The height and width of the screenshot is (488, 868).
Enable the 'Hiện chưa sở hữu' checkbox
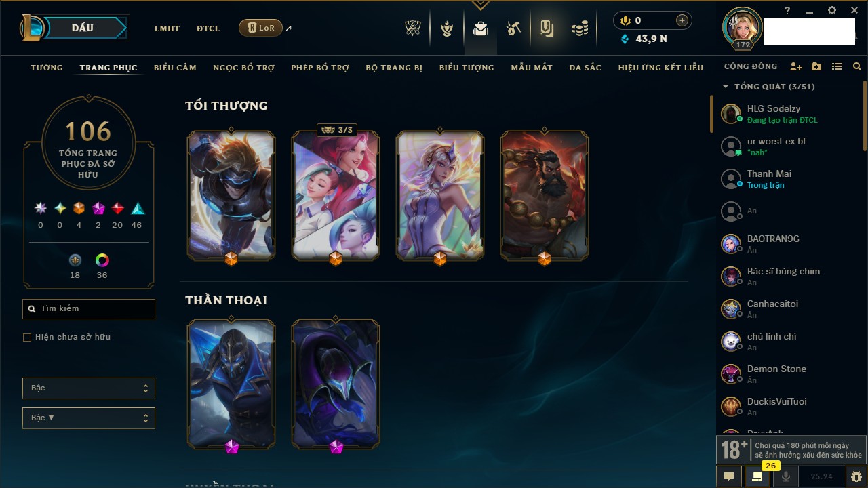(x=27, y=338)
